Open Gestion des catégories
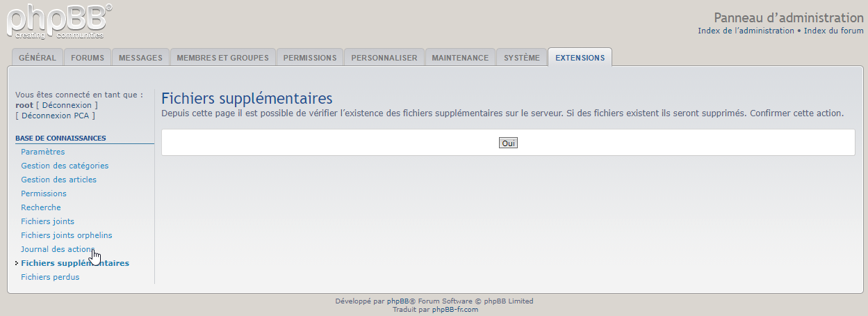Screen dimensions: 868x316 (65, 166)
